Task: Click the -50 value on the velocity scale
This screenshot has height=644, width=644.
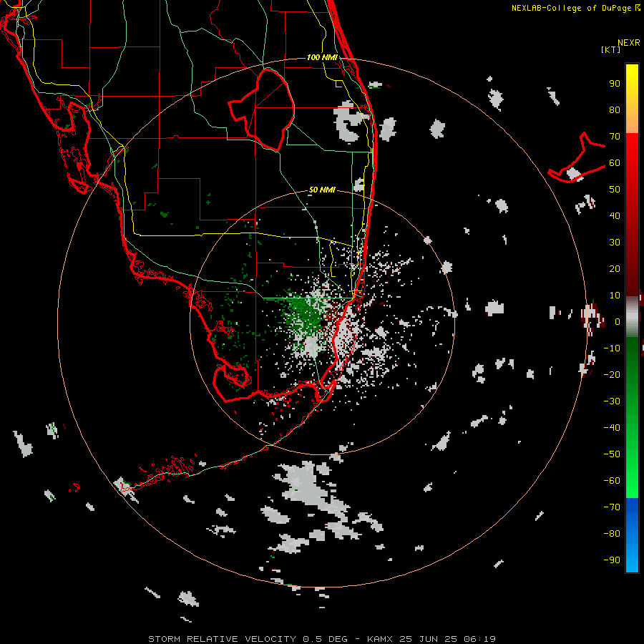Action: point(612,454)
